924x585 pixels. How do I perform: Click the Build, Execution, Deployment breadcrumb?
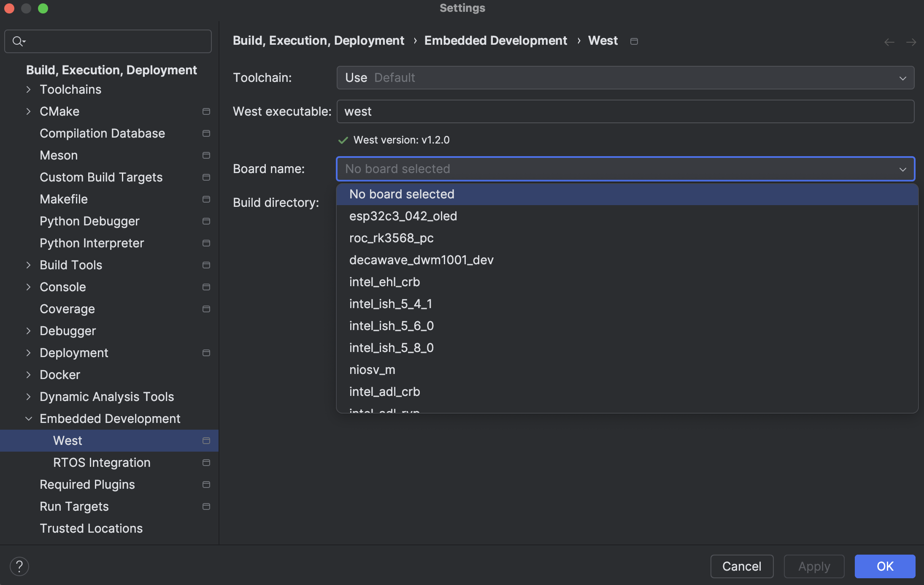(319, 41)
